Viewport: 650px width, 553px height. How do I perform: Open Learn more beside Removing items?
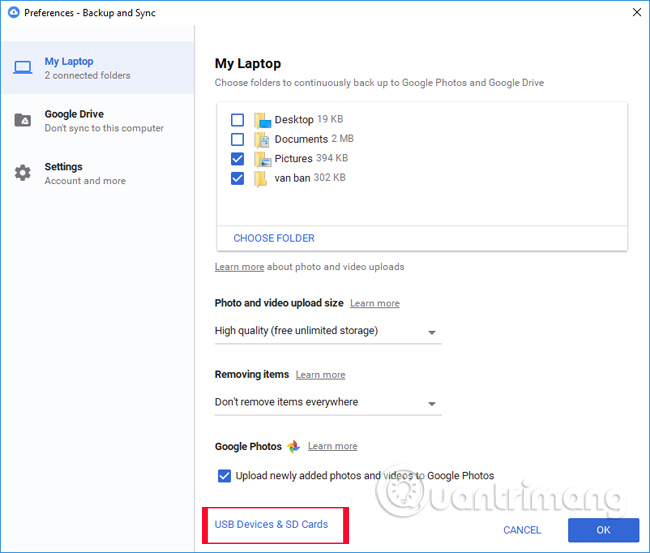pos(320,375)
